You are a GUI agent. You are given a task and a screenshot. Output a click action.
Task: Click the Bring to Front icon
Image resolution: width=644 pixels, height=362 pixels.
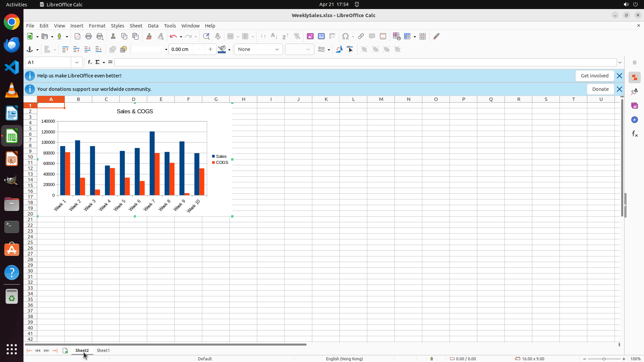click(65, 49)
